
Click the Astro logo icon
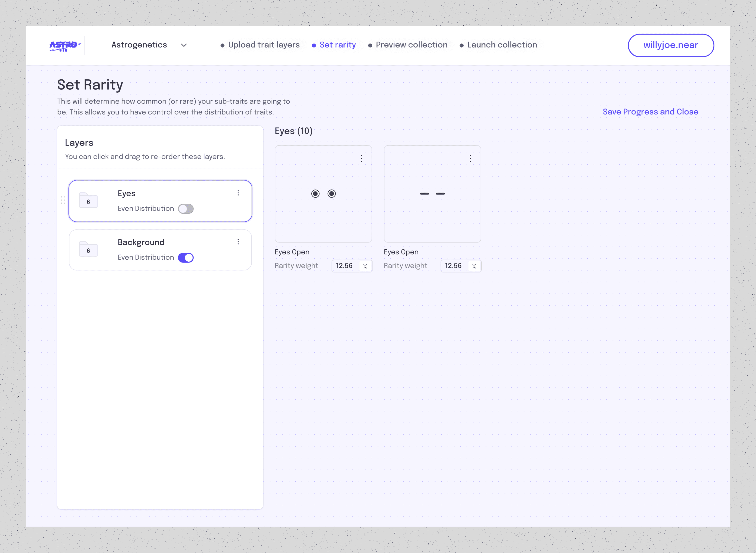tap(65, 46)
